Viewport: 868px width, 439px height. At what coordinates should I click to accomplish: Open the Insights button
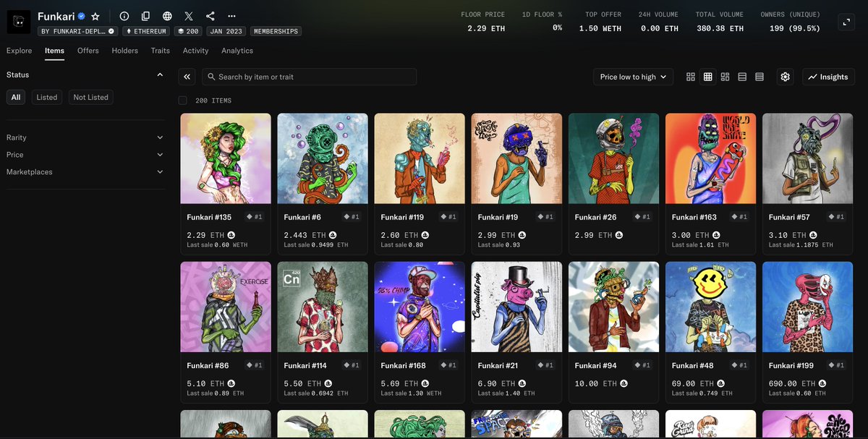point(828,77)
